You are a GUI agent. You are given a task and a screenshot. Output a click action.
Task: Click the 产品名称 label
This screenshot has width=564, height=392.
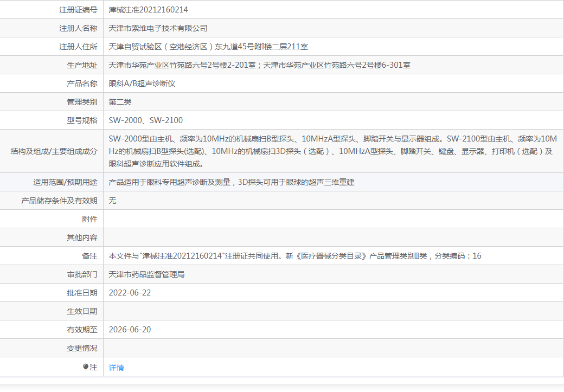(82, 83)
